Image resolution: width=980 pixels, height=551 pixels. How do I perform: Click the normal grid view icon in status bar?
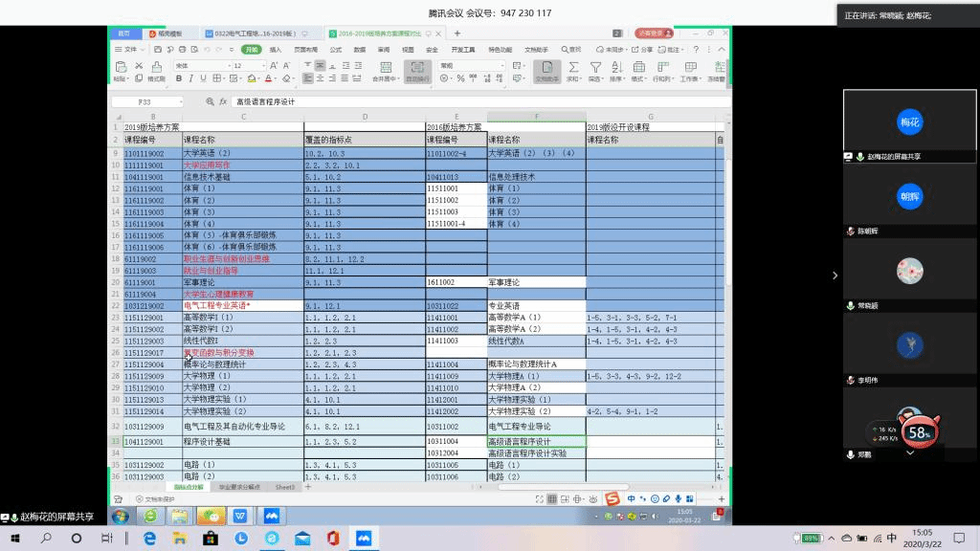coord(552,499)
